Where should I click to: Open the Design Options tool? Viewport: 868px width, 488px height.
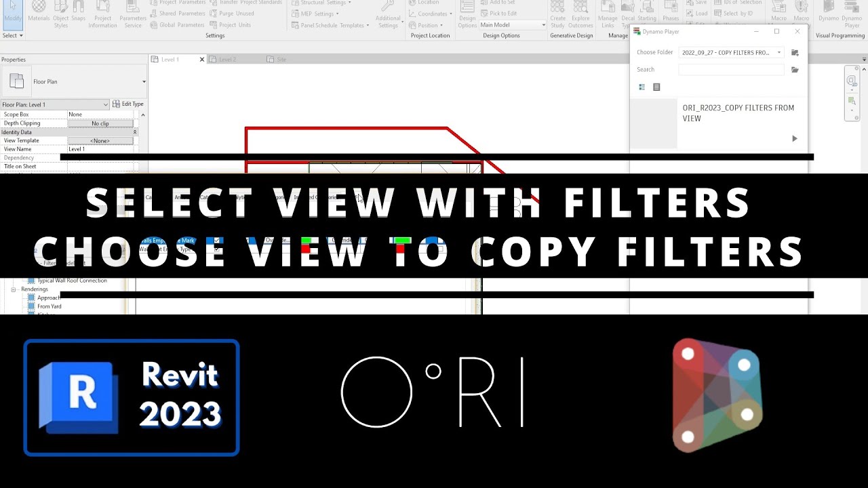(x=467, y=14)
